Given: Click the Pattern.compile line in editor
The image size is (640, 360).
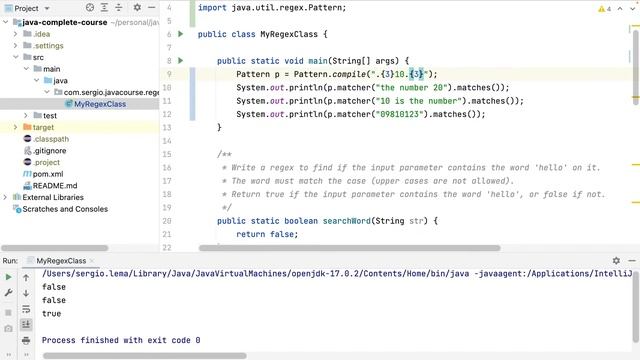Looking at the screenshot, I should [337, 74].
